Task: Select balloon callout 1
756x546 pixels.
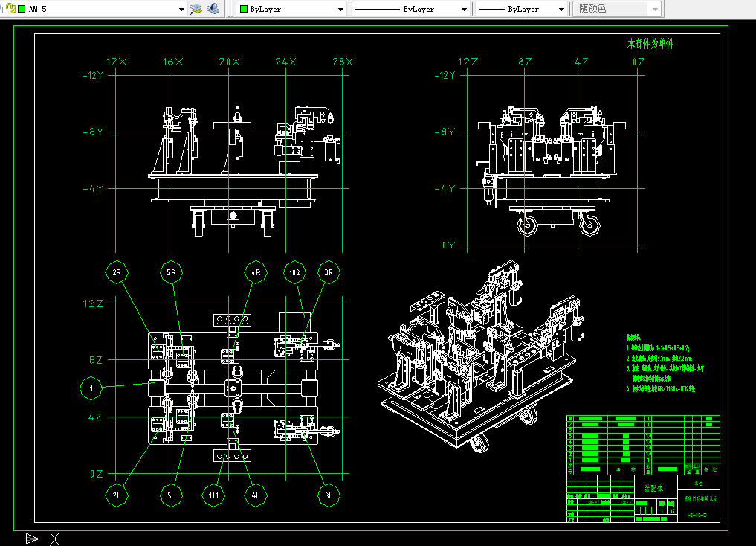Action: click(91, 388)
